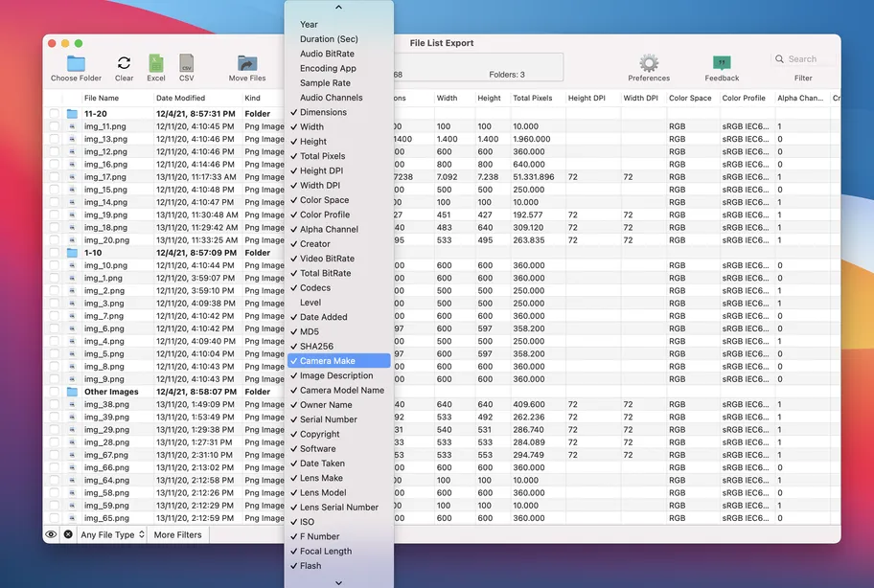This screenshot has width=874, height=588.
Task: Sort by the File Name column header
Action: click(101, 98)
